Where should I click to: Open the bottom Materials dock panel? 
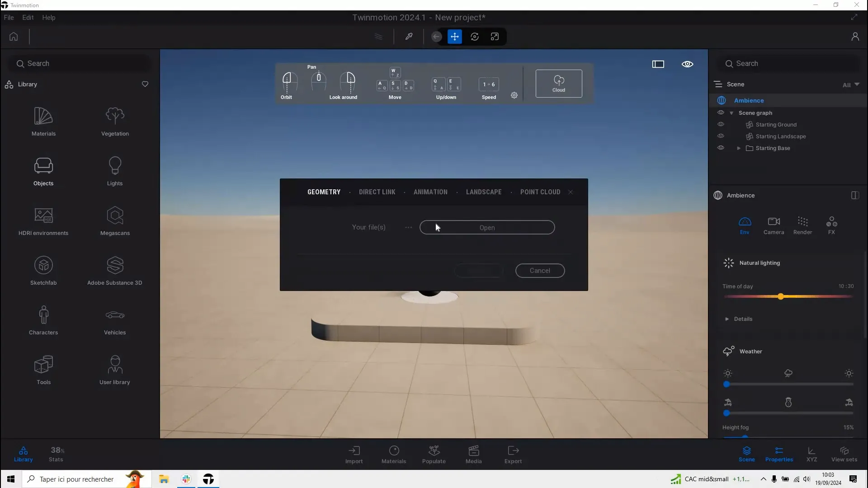pyautogui.click(x=394, y=455)
